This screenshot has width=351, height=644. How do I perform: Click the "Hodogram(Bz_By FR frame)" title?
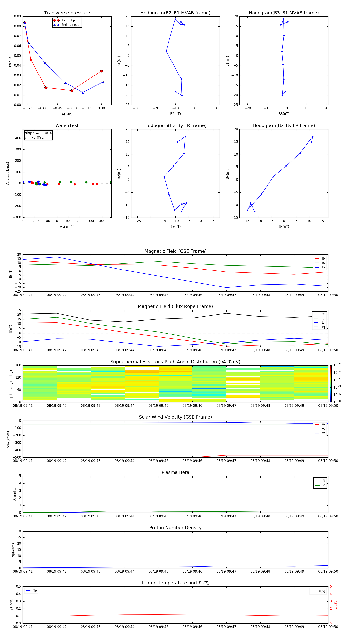(x=175, y=125)
